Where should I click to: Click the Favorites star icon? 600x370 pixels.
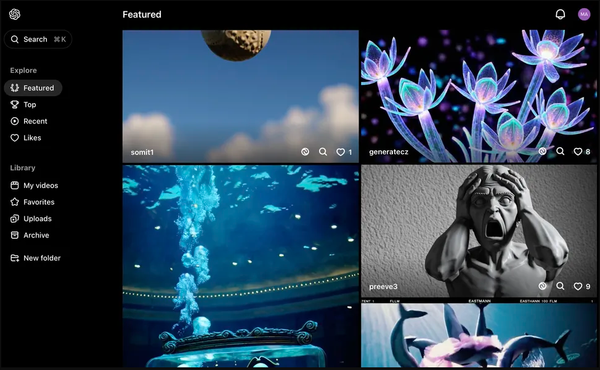(x=15, y=202)
